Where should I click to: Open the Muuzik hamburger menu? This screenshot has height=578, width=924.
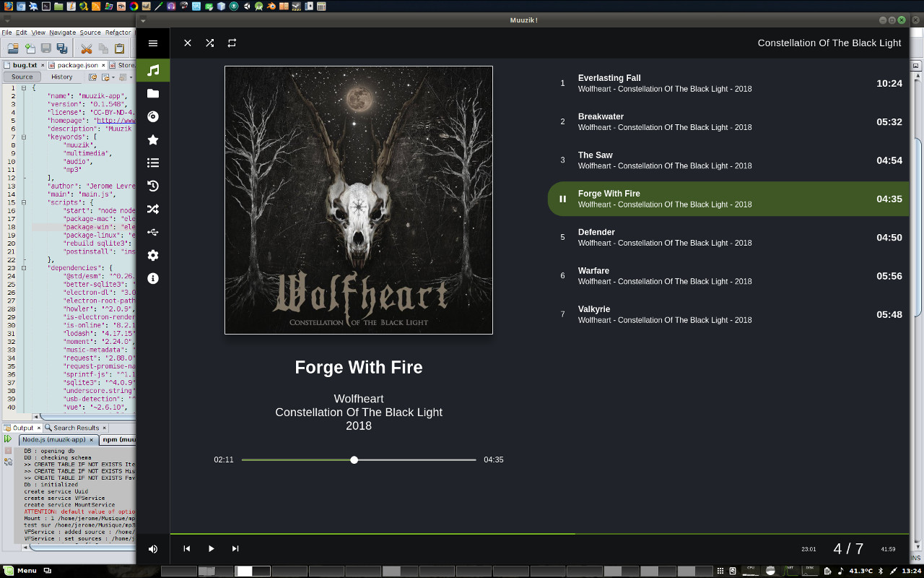[153, 43]
